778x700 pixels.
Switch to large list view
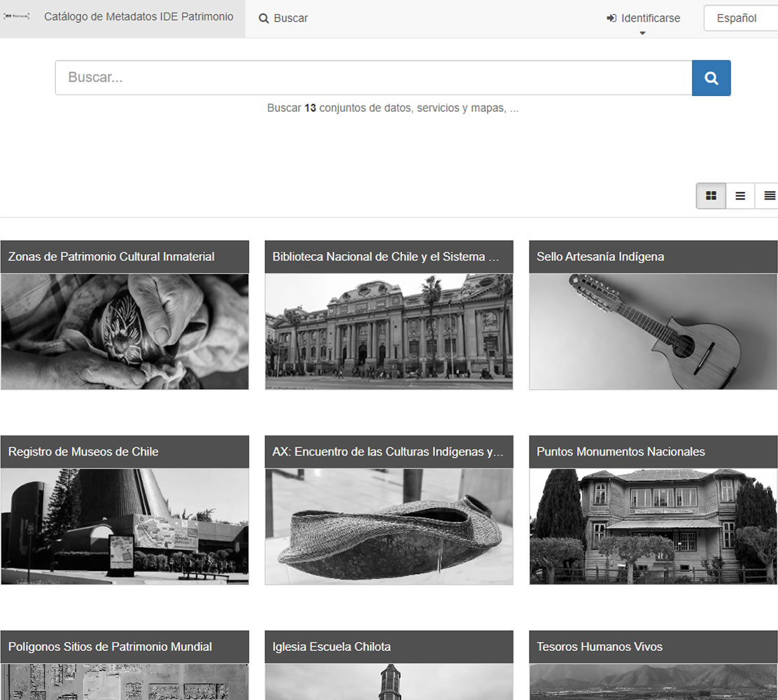click(740, 196)
